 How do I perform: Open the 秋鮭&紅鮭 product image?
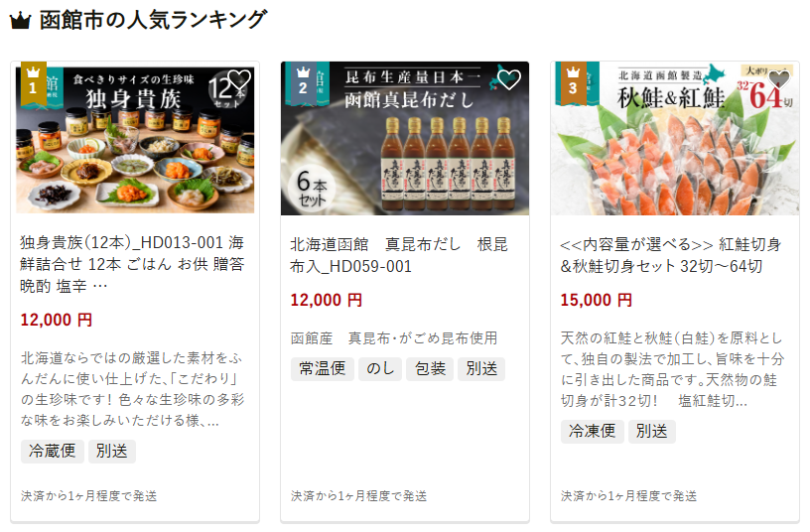coord(675,138)
